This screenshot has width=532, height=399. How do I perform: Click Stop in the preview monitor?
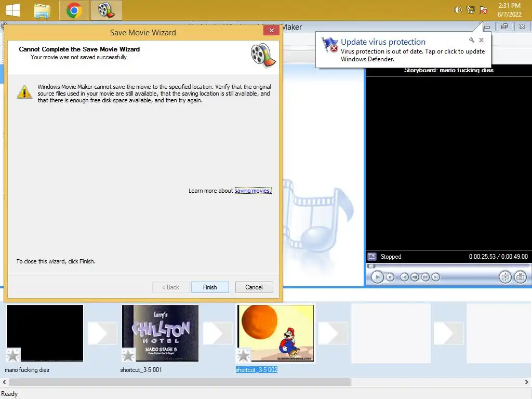(x=390, y=277)
